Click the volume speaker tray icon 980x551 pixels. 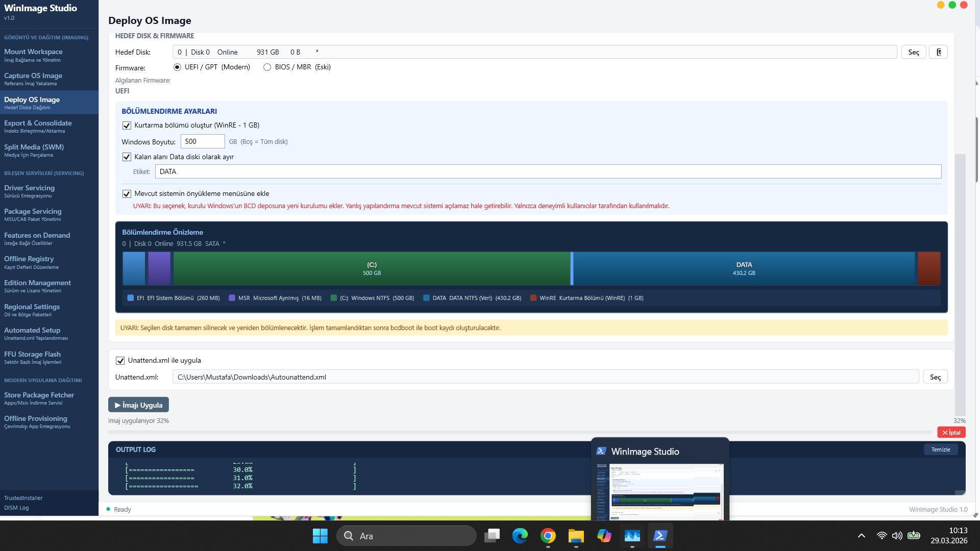click(x=897, y=536)
